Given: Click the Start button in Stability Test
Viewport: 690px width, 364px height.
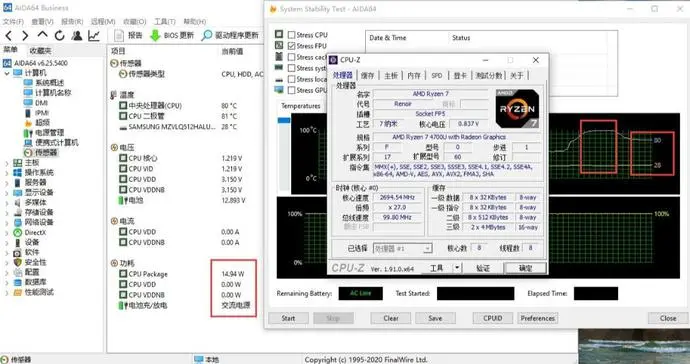Looking at the screenshot, I should click(x=288, y=318).
